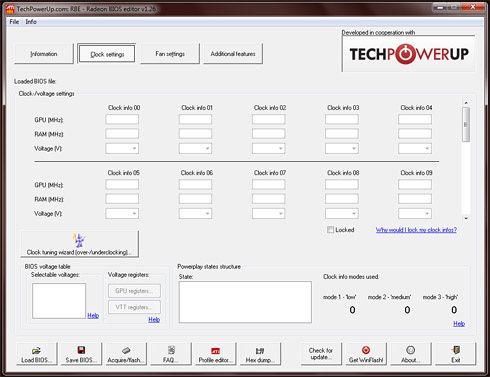This screenshot has height=377, width=490.
Task: Select the Clock settings tab
Action: click(107, 53)
